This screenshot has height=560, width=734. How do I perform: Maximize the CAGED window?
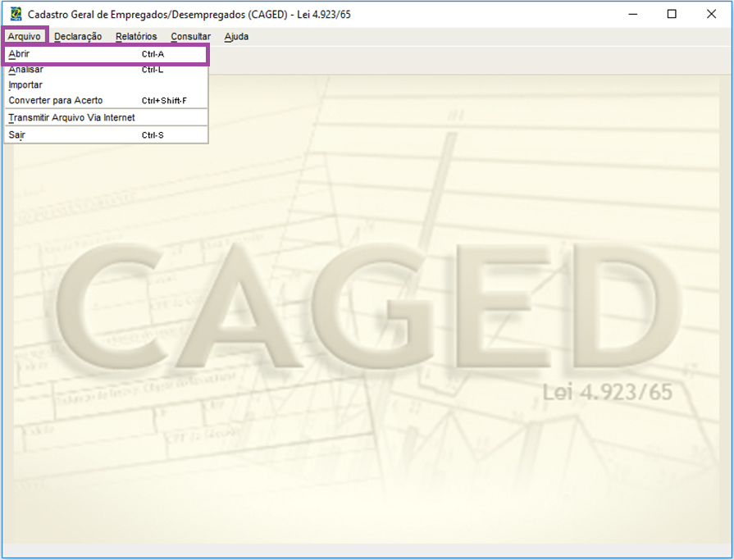click(x=672, y=14)
